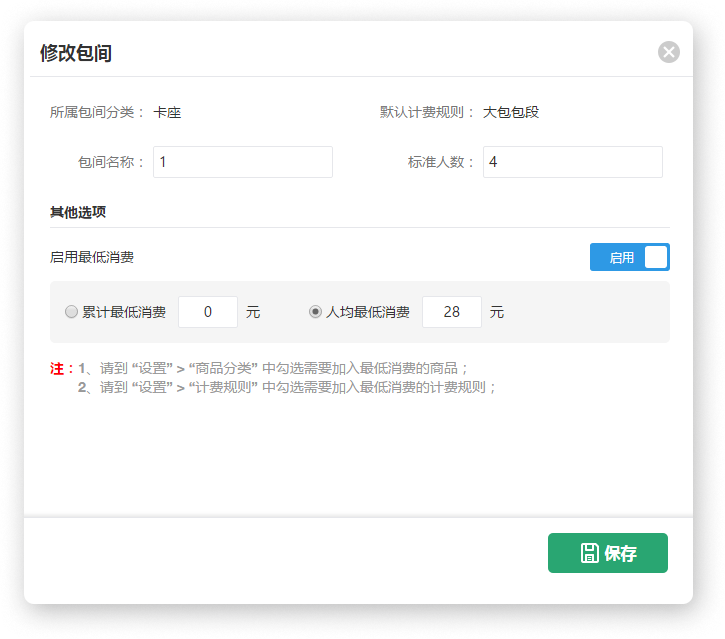Image resolution: width=725 pixels, height=639 pixels.
Task: Close the 修改包间 dialog
Action: coord(669,52)
